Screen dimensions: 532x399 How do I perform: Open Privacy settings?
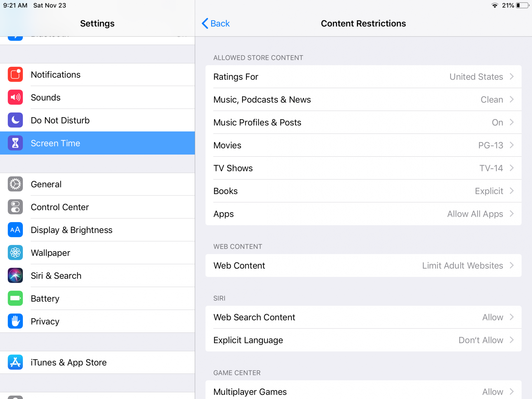pos(97,321)
